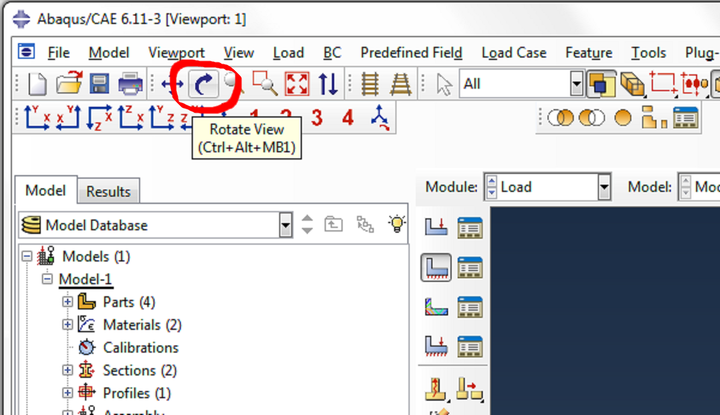This screenshot has width=720, height=415.
Task: Switch to the Results tab
Action: [108, 191]
